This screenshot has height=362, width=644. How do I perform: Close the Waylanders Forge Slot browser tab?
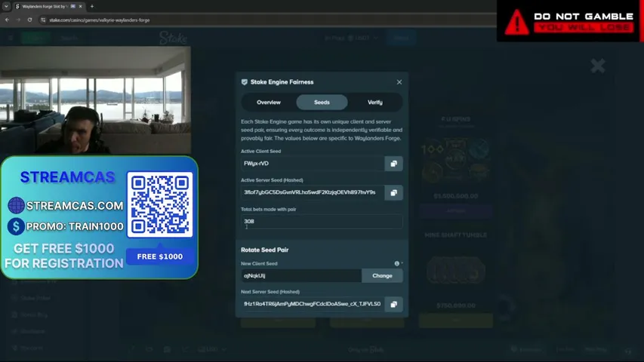81,7
